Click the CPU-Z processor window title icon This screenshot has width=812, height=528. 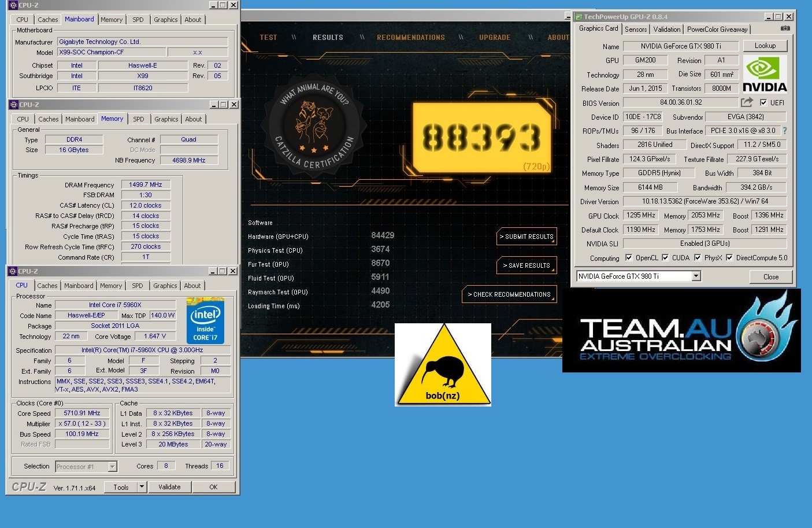pos(13,271)
